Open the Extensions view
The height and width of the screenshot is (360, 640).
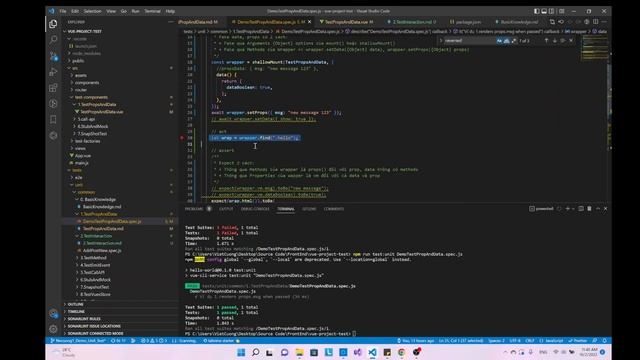point(53,88)
